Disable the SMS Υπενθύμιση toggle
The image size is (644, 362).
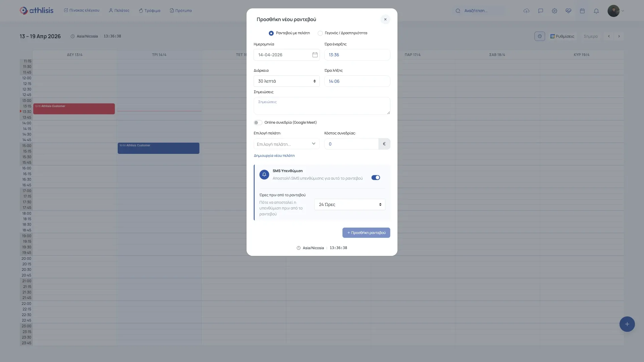(x=375, y=178)
